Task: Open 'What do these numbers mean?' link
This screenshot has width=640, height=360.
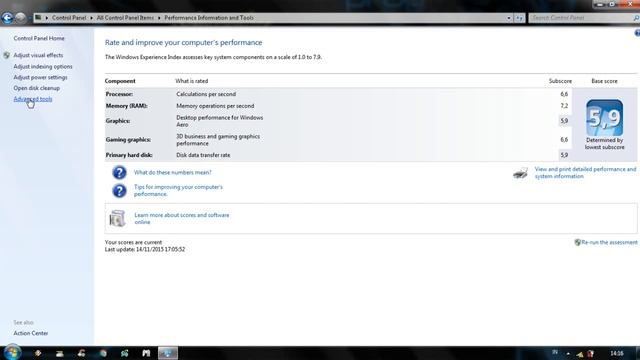Action: pyautogui.click(x=173, y=173)
